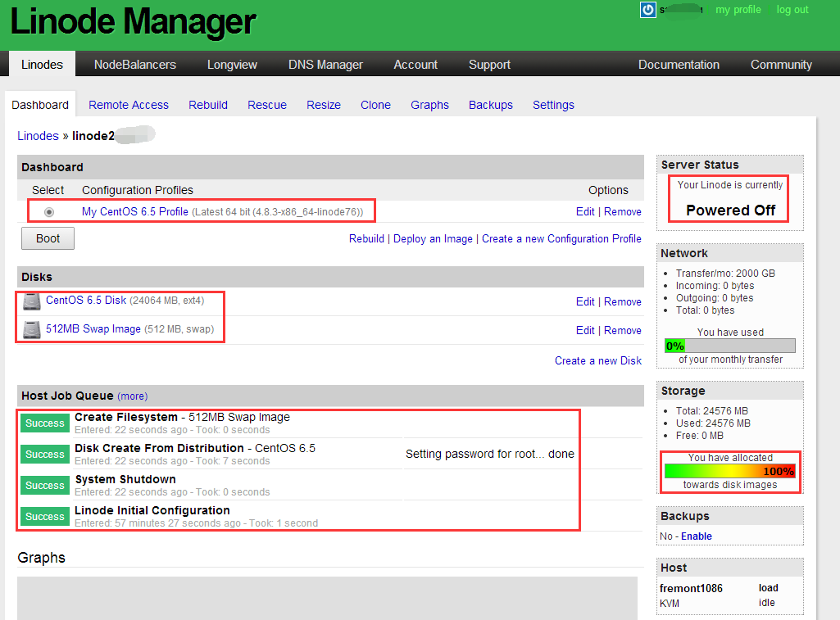This screenshot has height=620, width=840.
Task: Create a new Configuration Profile
Action: [x=561, y=239]
